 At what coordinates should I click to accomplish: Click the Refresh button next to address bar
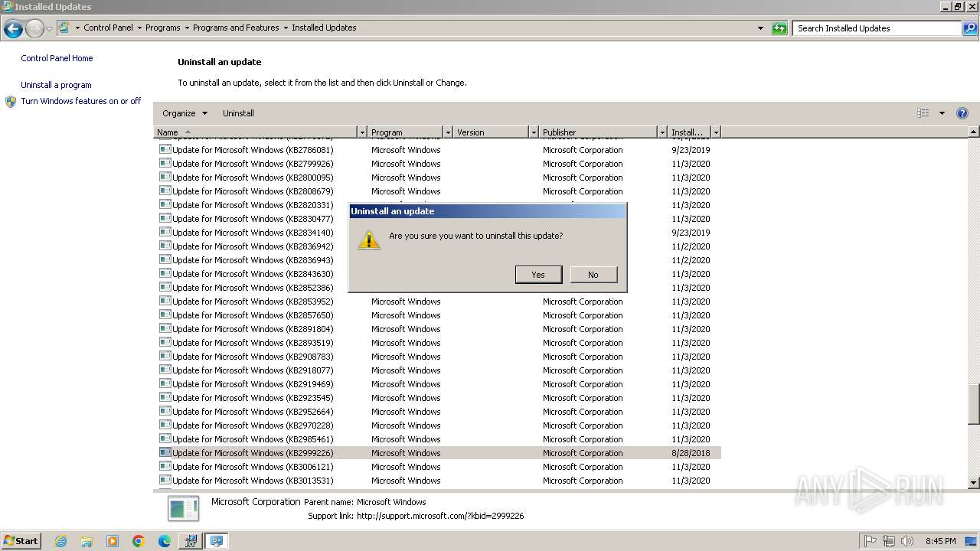779,28
